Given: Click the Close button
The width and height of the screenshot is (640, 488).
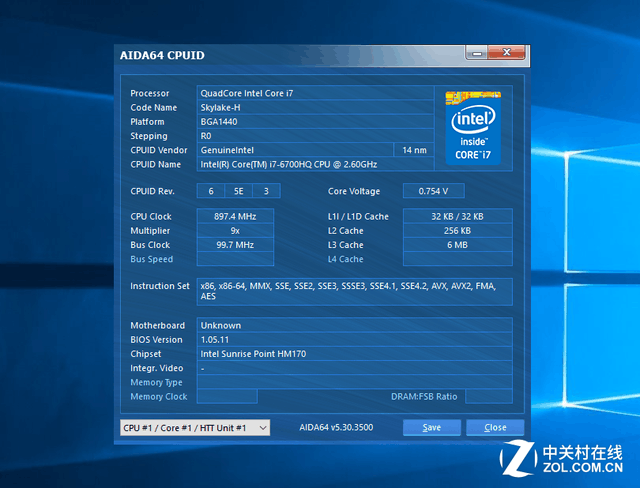Looking at the screenshot, I should pos(495,428).
